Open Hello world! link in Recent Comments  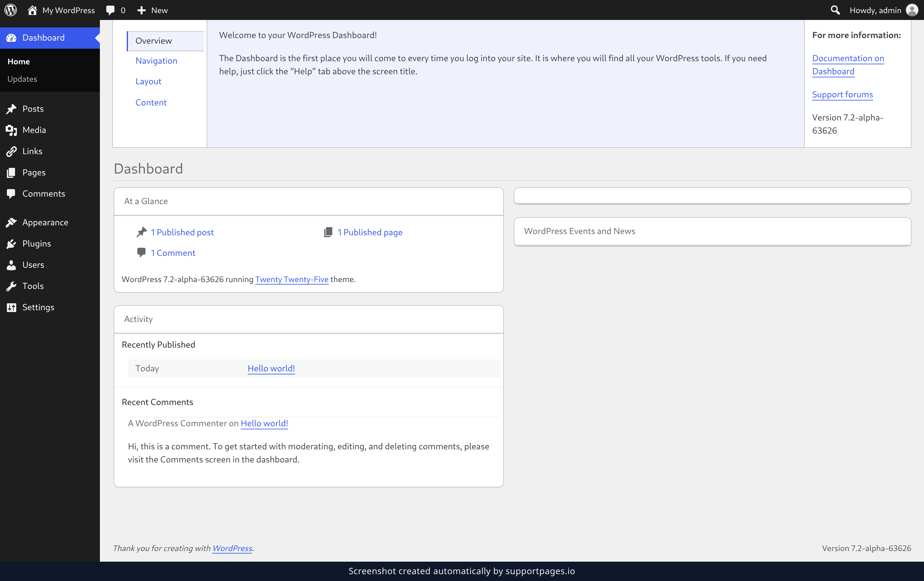pos(264,423)
